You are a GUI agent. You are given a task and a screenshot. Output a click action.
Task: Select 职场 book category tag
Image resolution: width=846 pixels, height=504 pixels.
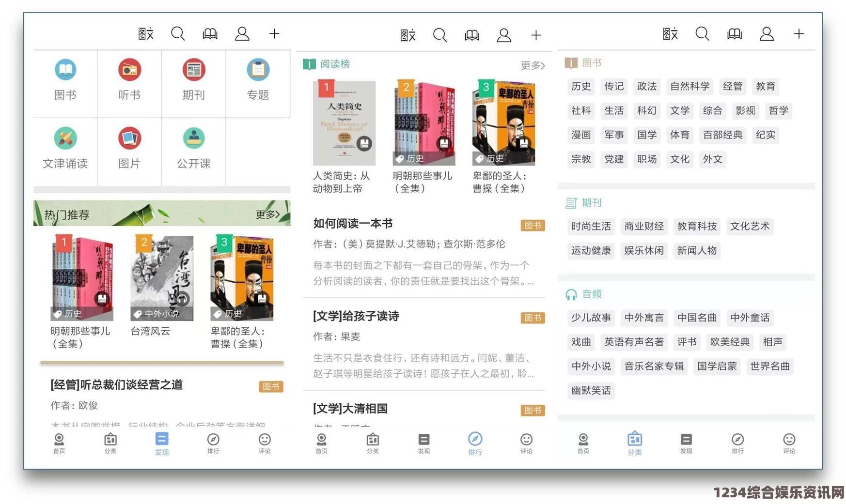[x=647, y=159]
